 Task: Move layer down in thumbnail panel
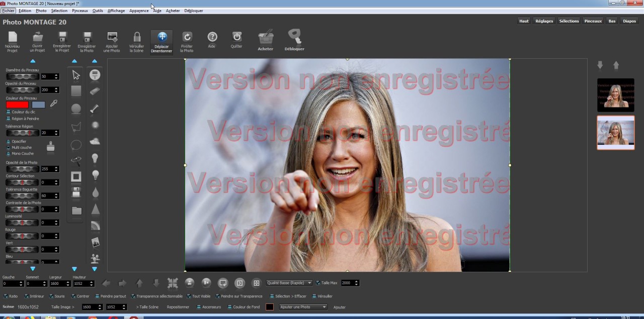(600, 65)
